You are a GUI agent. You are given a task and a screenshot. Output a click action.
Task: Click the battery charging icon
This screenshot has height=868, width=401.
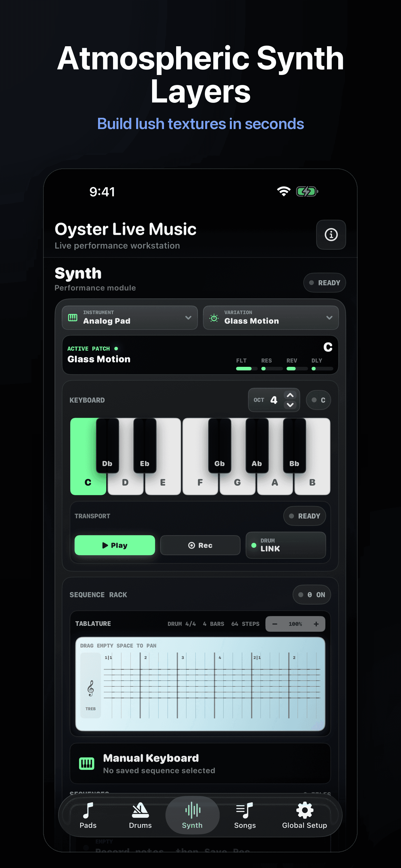[307, 192]
